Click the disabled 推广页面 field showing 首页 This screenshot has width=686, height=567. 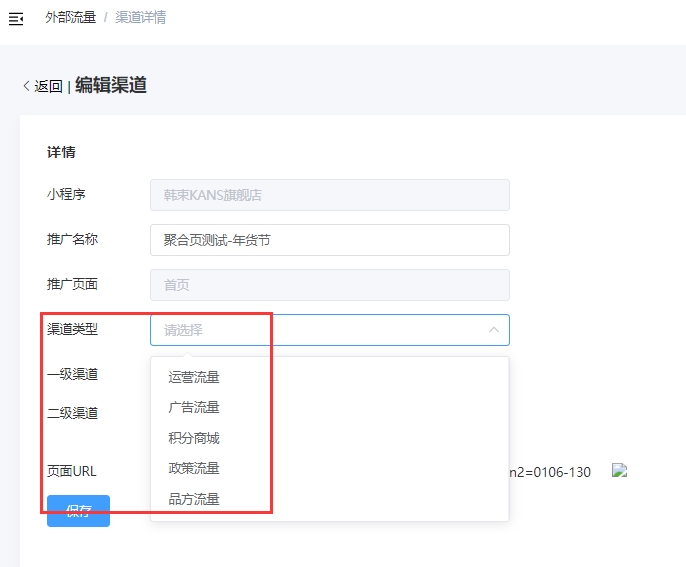[329, 285]
